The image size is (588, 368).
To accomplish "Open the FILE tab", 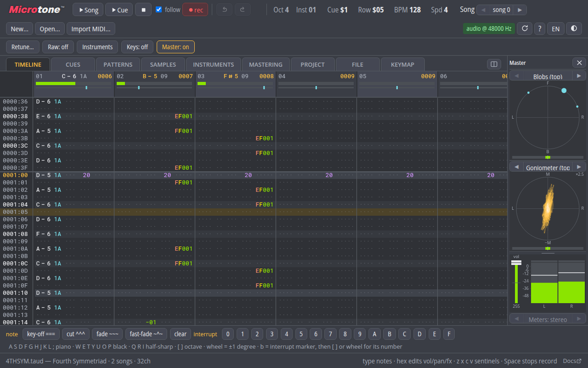I will 357,64.
